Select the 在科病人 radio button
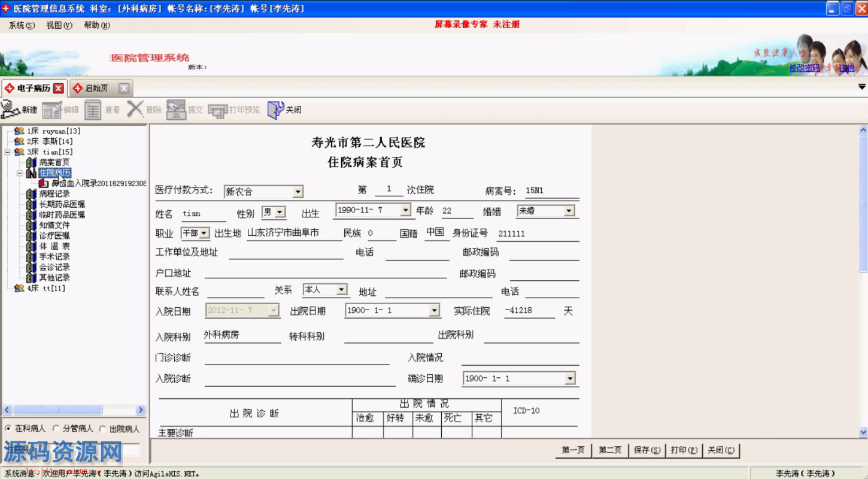The image size is (868, 479). point(8,429)
